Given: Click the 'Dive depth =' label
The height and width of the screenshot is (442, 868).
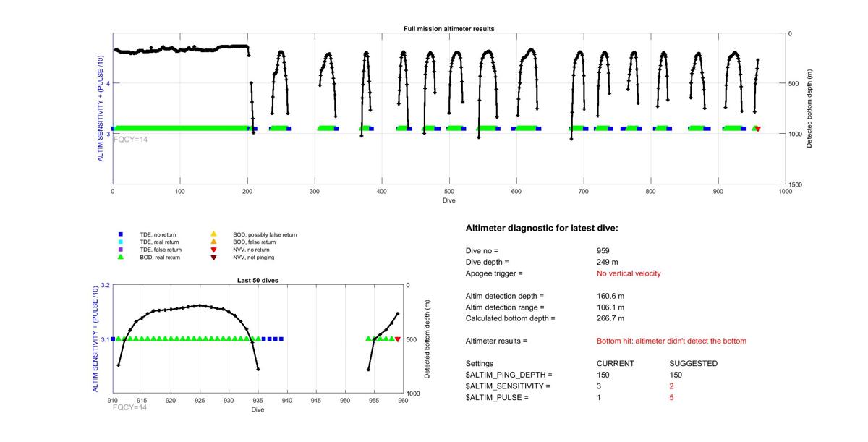Looking at the screenshot, I should [488, 262].
